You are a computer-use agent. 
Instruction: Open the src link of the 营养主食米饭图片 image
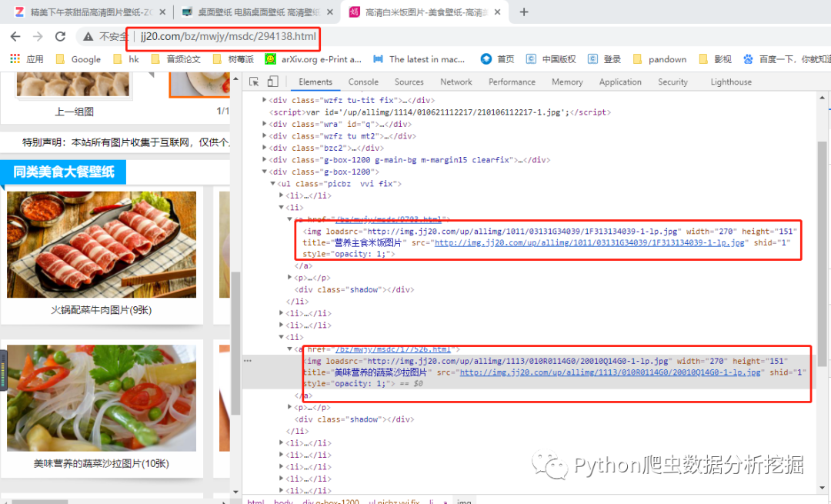point(589,242)
